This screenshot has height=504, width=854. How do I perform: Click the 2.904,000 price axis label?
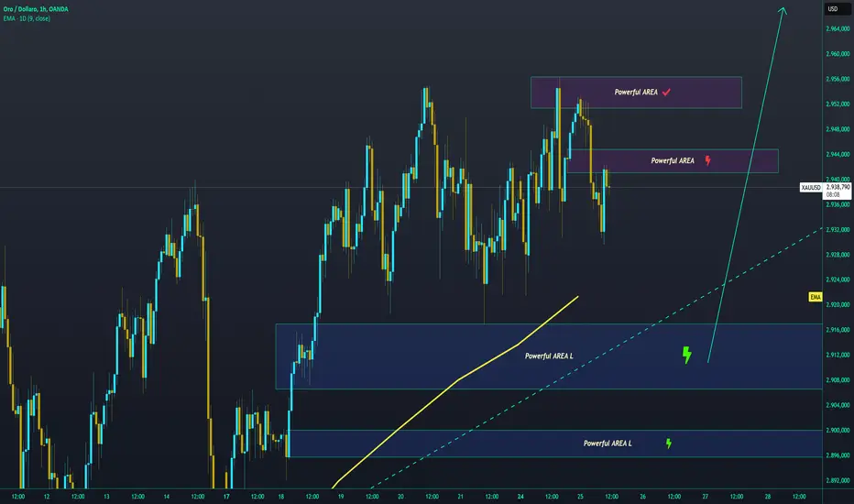tap(838, 405)
